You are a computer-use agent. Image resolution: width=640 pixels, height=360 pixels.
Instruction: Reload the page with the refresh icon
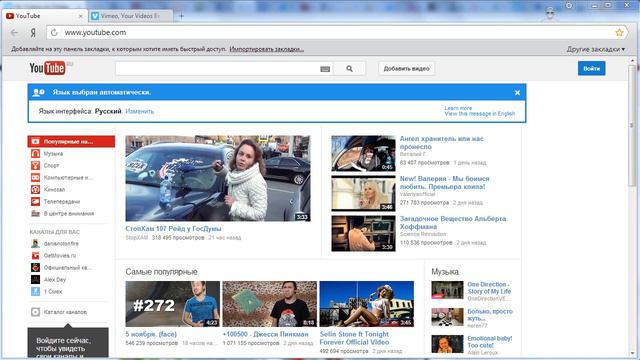pyautogui.click(x=54, y=32)
